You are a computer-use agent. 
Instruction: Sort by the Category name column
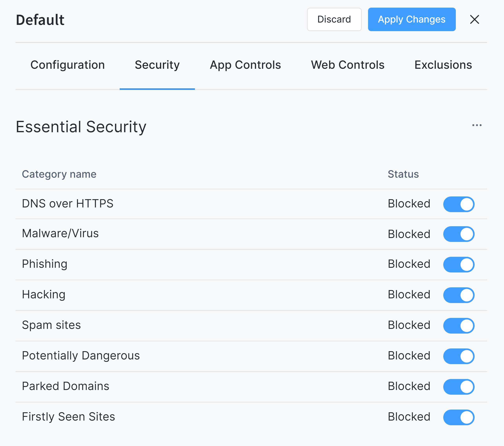[59, 174]
